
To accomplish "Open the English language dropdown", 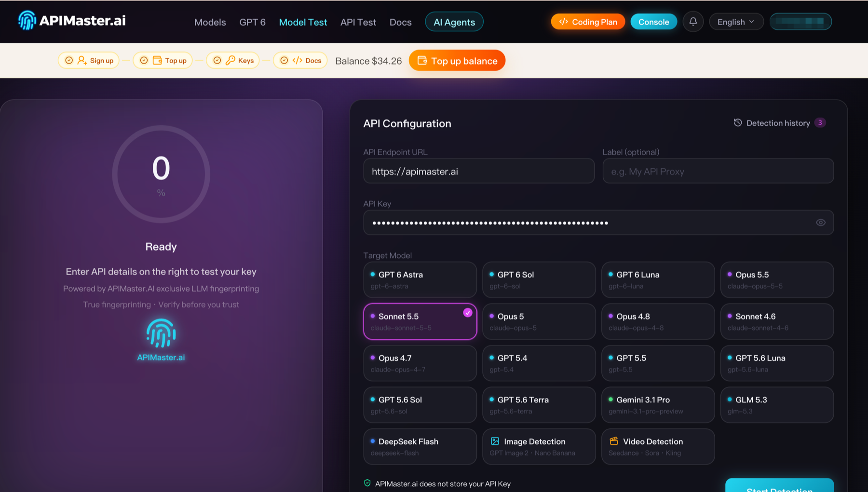I will 736,22.
